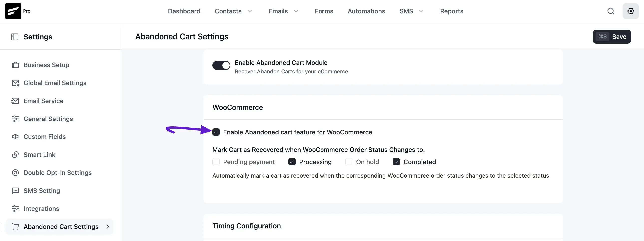This screenshot has width=644, height=241.
Task: Toggle the sidebar panel icon beside Settings
Action: tap(15, 37)
